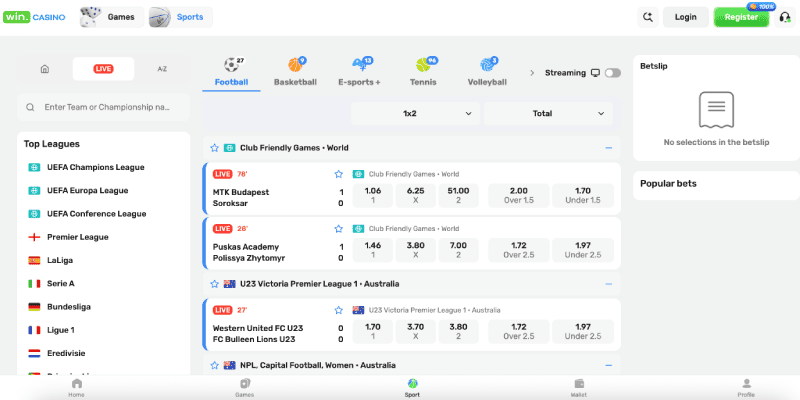Image resolution: width=800 pixels, height=400 pixels.
Task: Open the Total market dropdown
Action: click(548, 113)
